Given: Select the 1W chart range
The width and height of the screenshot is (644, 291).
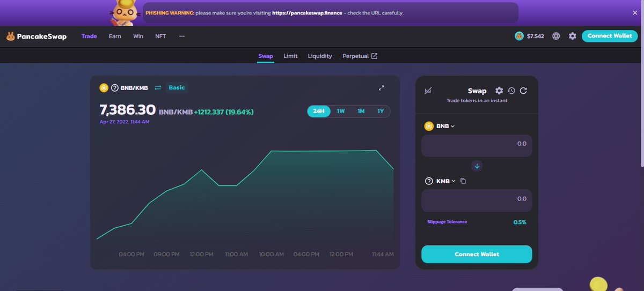Looking at the screenshot, I should point(341,111).
